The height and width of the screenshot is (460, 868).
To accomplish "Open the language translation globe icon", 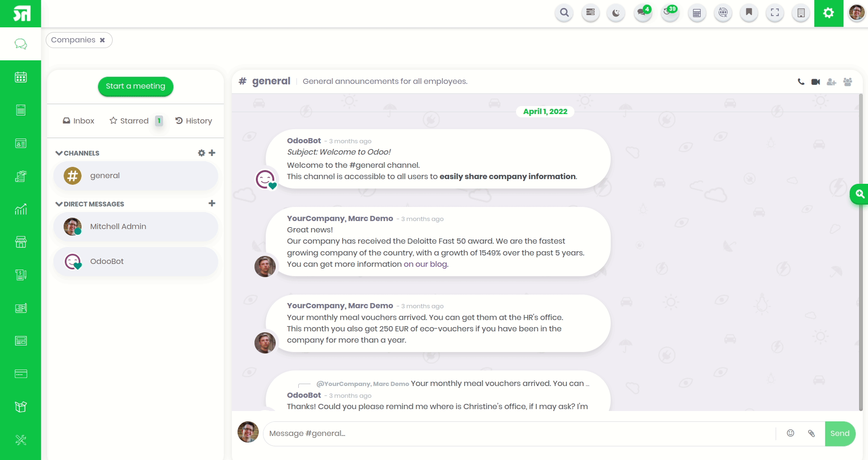I will [x=723, y=13].
